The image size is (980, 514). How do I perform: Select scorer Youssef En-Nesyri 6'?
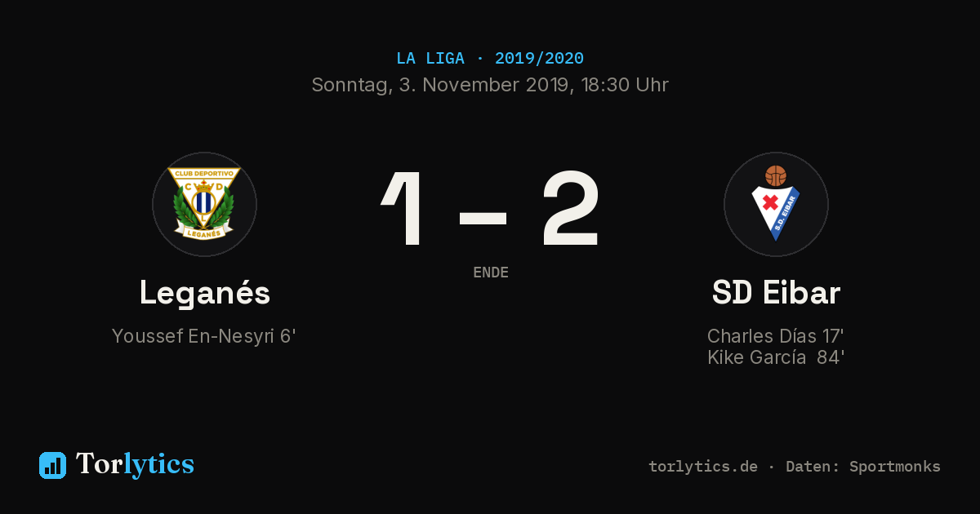(203, 336)
